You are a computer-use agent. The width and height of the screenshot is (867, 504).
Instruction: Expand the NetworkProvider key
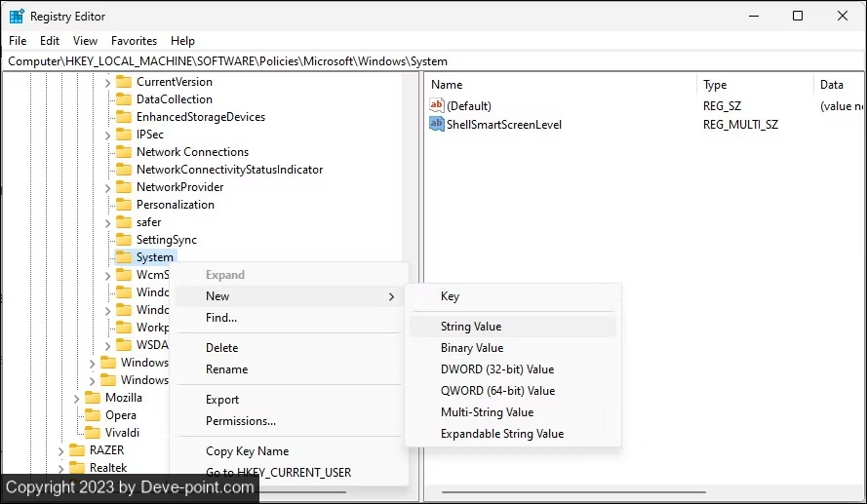[108, 188]
